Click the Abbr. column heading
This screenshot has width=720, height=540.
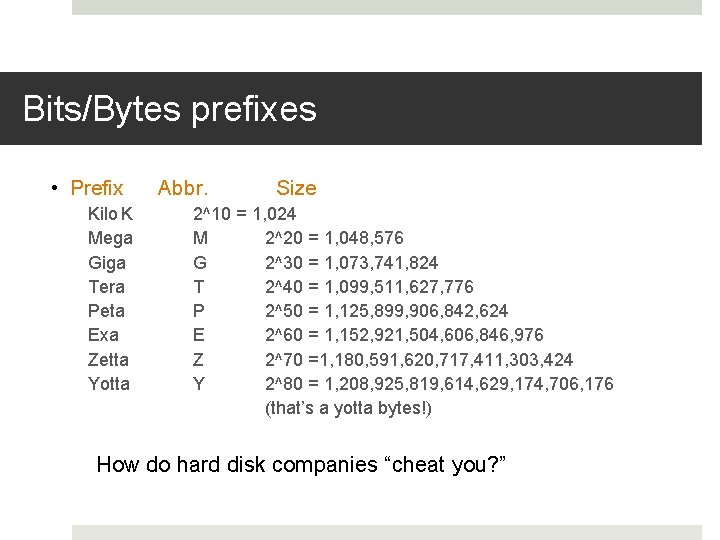click(183, 188)
